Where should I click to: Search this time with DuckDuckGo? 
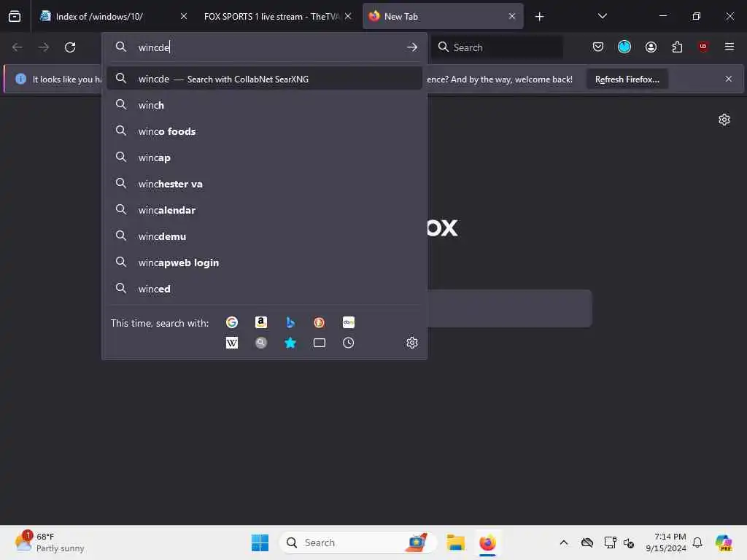(320, 322)
